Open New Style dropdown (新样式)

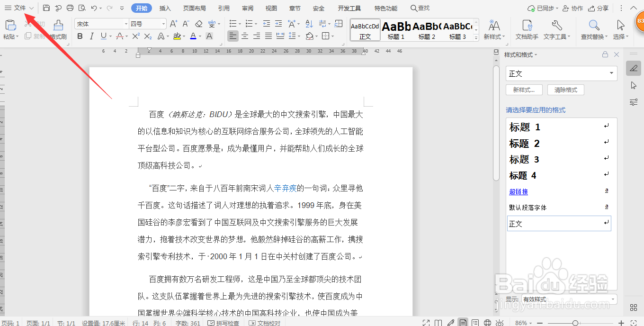click(495, 36)
